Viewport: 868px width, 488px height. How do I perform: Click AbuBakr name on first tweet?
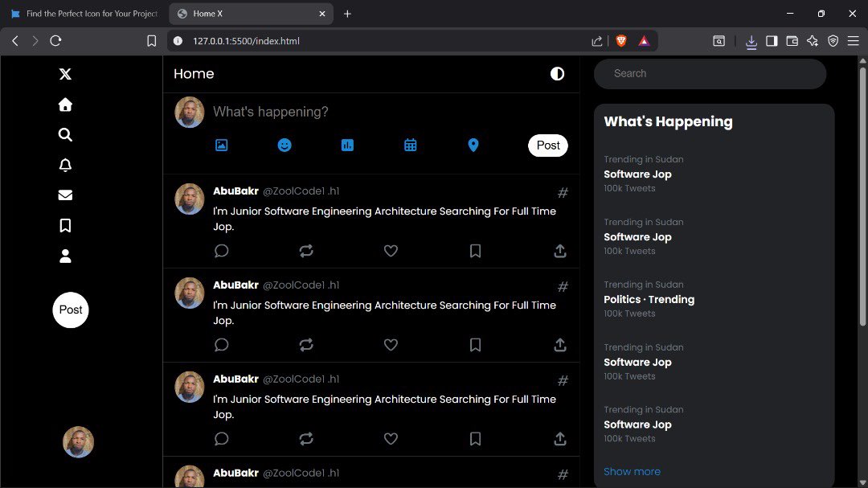click(235, 191)
